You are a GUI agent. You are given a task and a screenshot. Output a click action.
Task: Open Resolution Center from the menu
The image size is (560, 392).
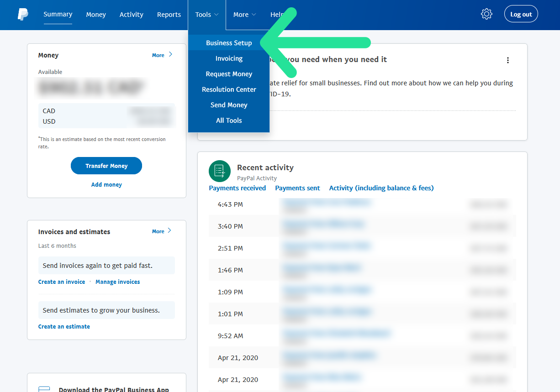point(229,89)
